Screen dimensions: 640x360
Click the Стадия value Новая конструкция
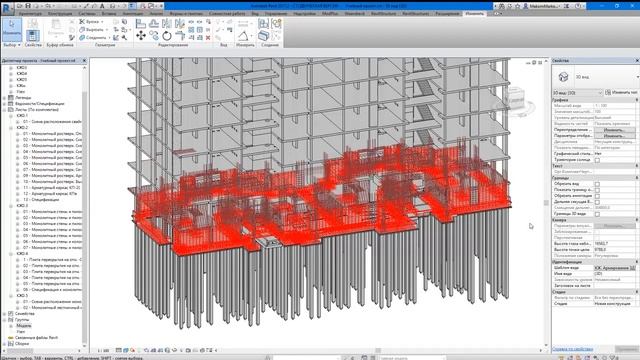click(615, 304)
